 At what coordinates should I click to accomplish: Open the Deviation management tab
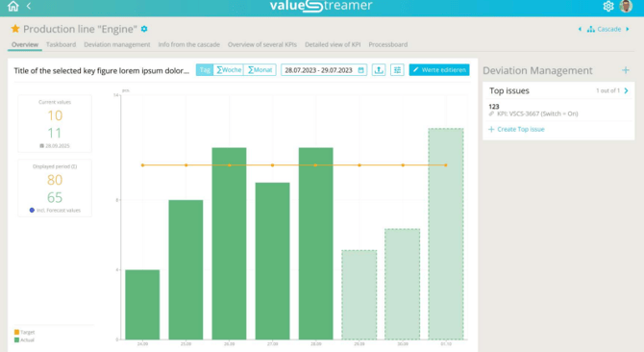pyautogui.click(x=117, y=44)
